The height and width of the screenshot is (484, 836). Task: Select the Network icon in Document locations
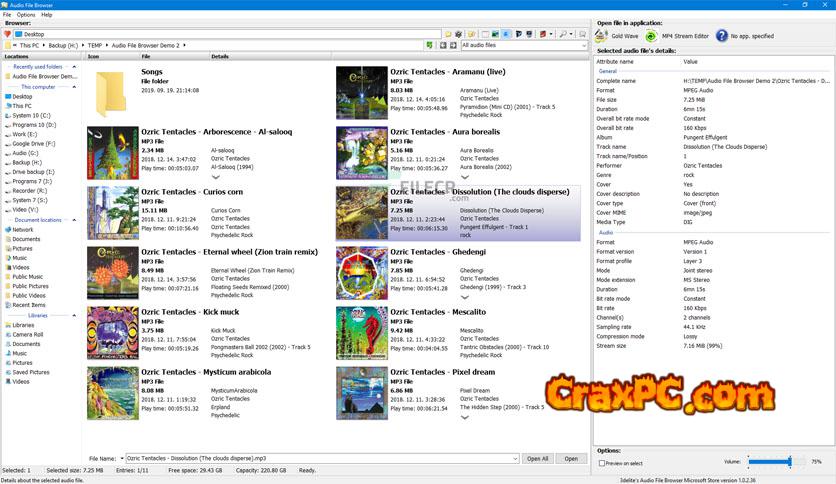pos(6,229)
